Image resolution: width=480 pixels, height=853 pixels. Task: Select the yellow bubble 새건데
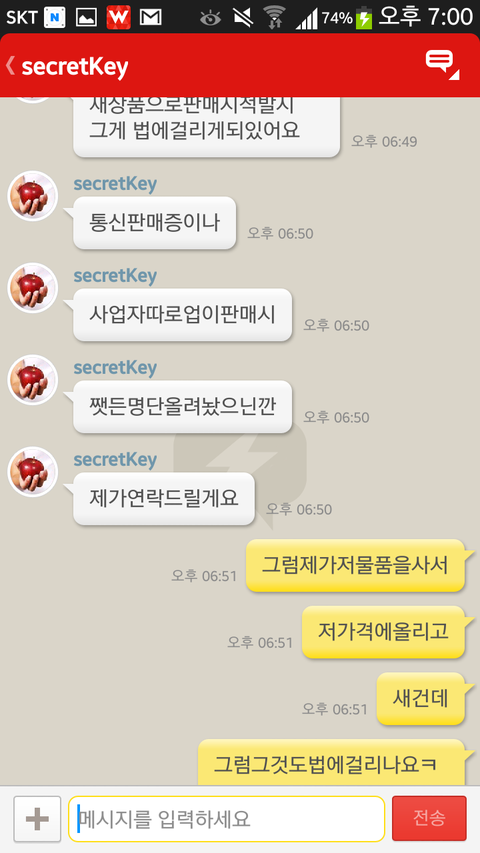[421, 699]
